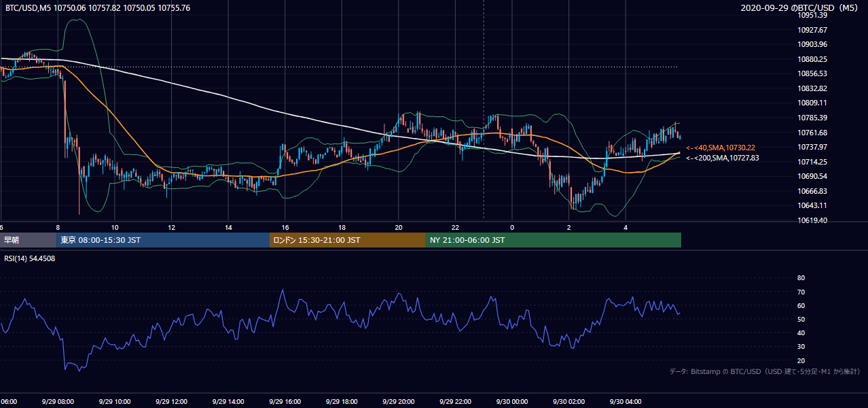Viewport: 868px width, 408px height.
Task: Click the 9/29 20:00 time label
Action: click(x=399, y=402)
